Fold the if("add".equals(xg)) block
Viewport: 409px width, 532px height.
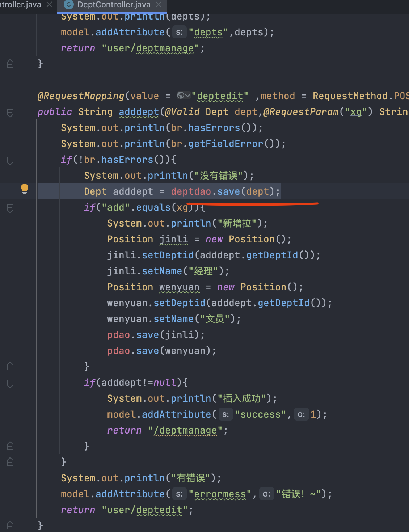pyautogui.click(x=10, y=208)
